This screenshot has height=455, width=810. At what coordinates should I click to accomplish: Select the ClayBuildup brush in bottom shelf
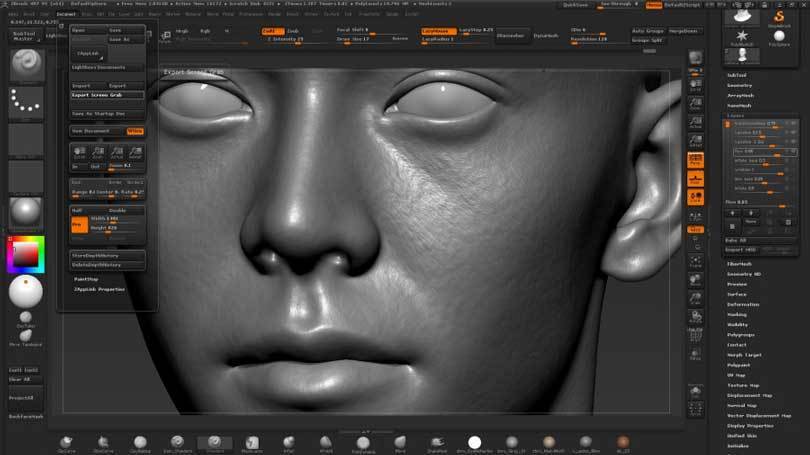click(140, 442)
